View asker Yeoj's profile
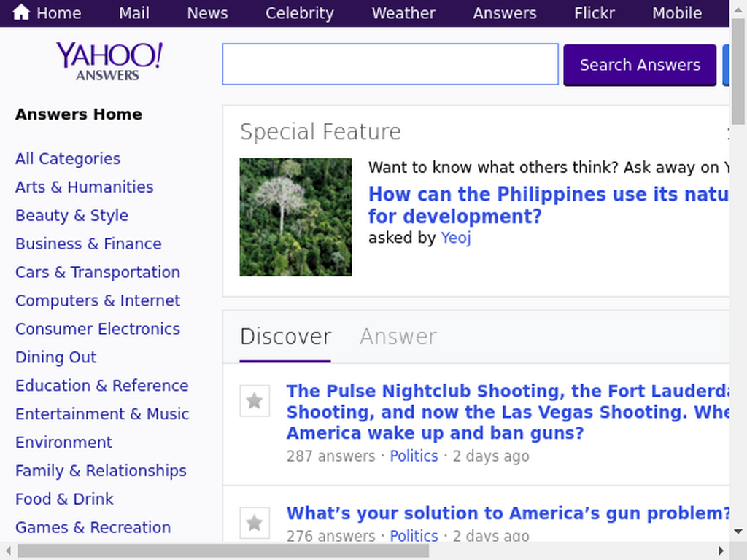The height and width of the screenshot is (560, 747). pyautogui.click(x=455, y=238)
